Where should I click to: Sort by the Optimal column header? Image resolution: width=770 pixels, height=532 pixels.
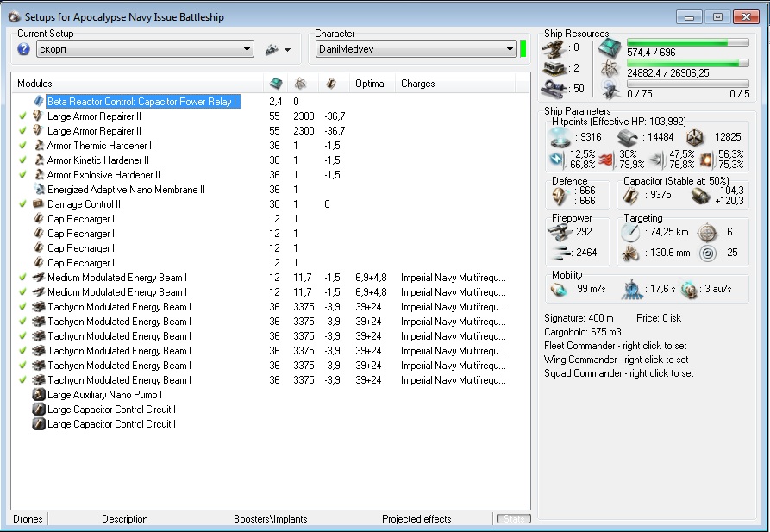(371, 84)
